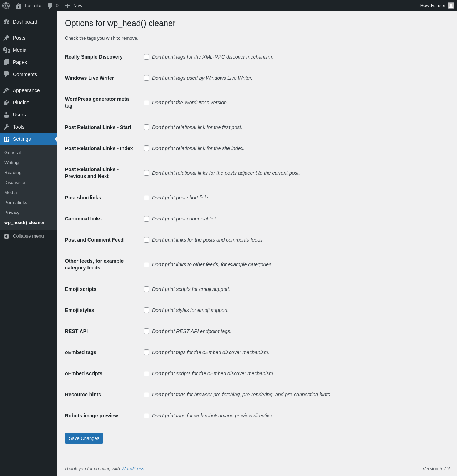Image resolution: width=457 pixels, height=476 pixels.
Task: Follow the WordPress footer link
Action: [x=133, y=469]
